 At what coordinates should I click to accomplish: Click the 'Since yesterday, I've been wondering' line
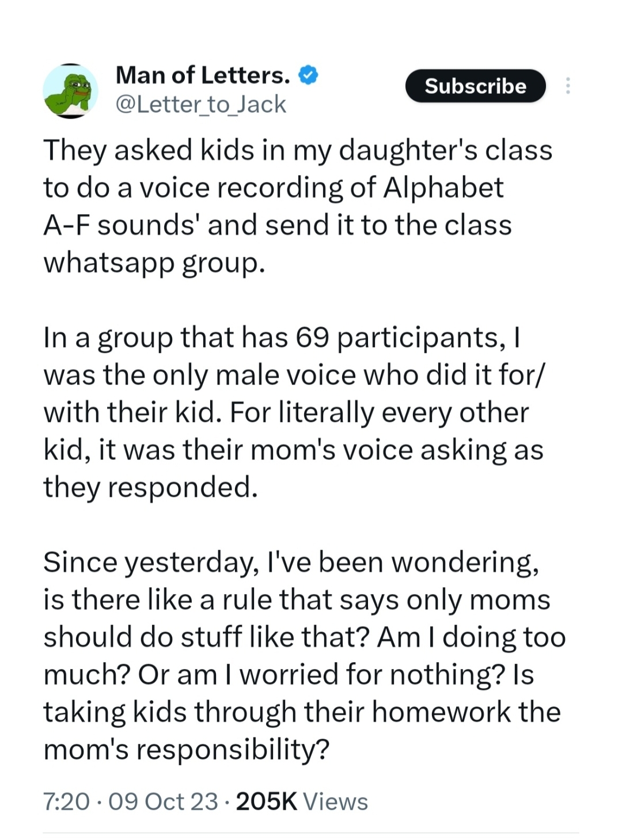point(291,562)
